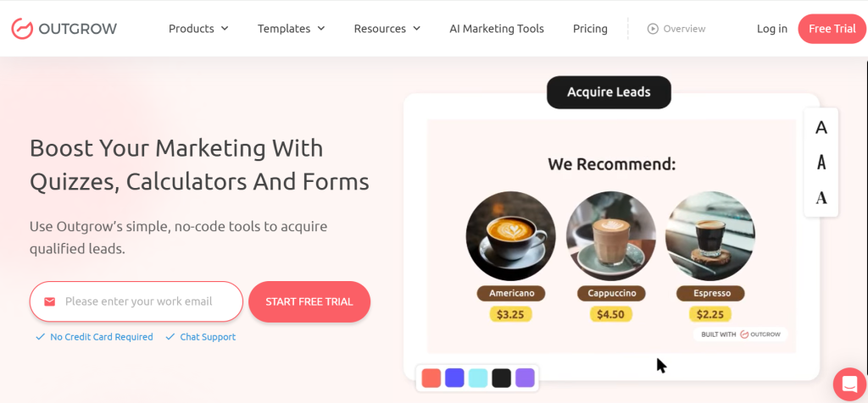Click the Overview play icon
Image resolution: width=868 pixels, height=403 pixels.
click(653, 29)
